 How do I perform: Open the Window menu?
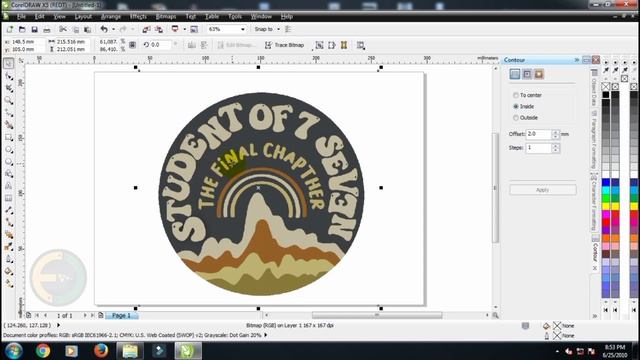(261, 16)
